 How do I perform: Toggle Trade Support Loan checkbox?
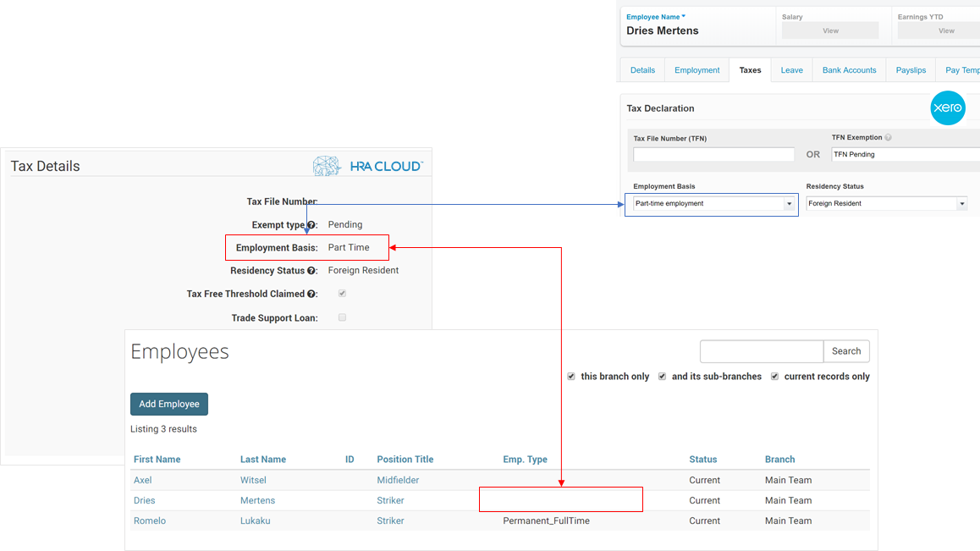(342, 317)
